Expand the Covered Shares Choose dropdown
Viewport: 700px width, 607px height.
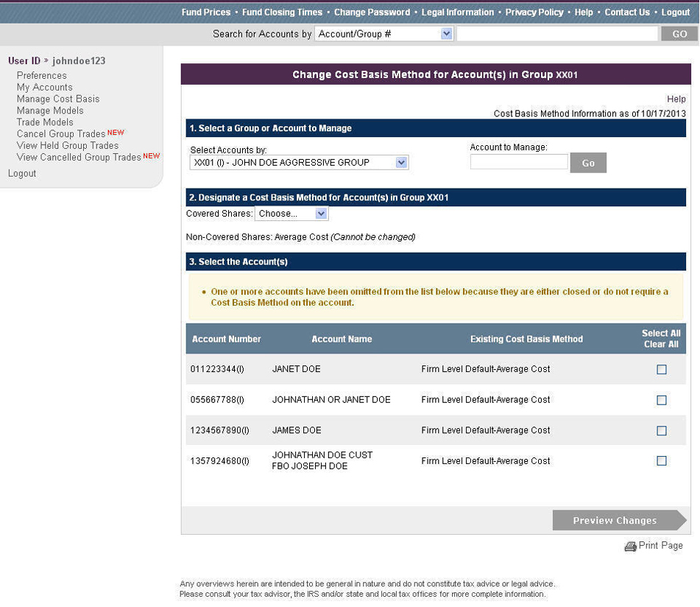click(291, 214)
